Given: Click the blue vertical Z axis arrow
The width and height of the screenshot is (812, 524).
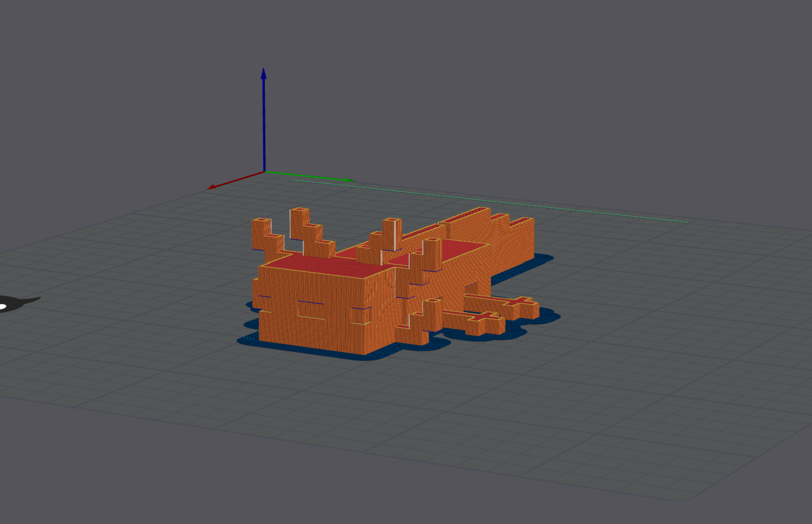Looking at the screenshot, I should (264, 120).
